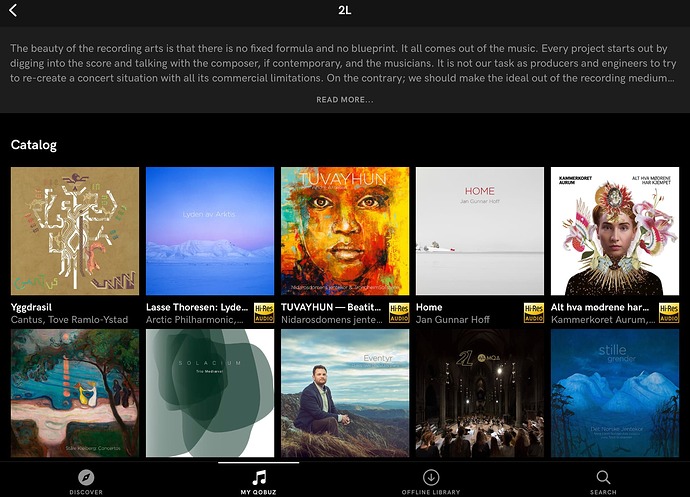Click artist Jan Gunnar Hoff
This screenshot has height=497, width=690.
point(453,320)
